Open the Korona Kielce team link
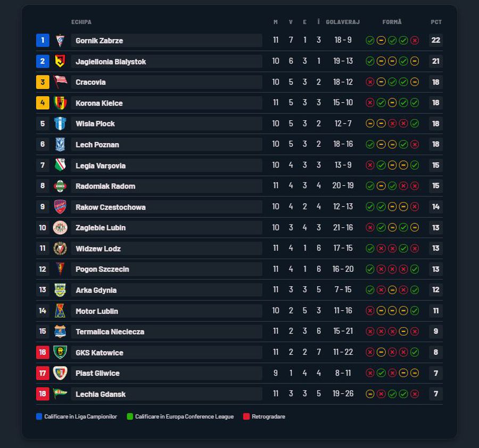479x448 pixels. coord(99,103)
